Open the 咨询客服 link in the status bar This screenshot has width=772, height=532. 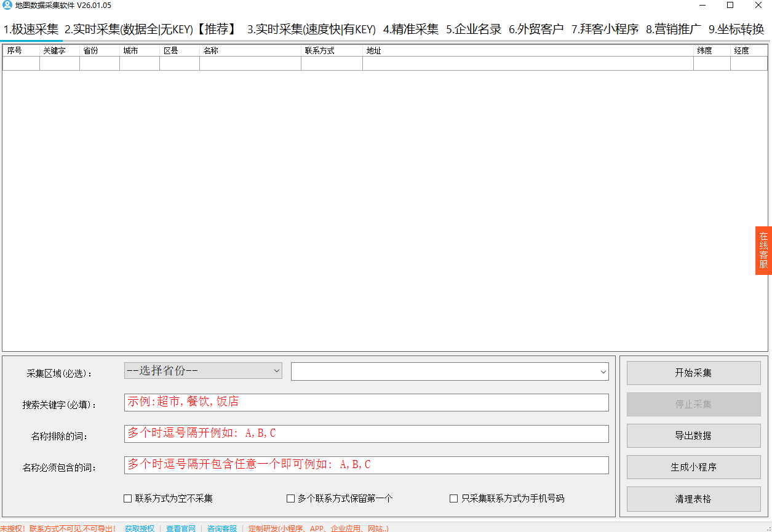222,528
